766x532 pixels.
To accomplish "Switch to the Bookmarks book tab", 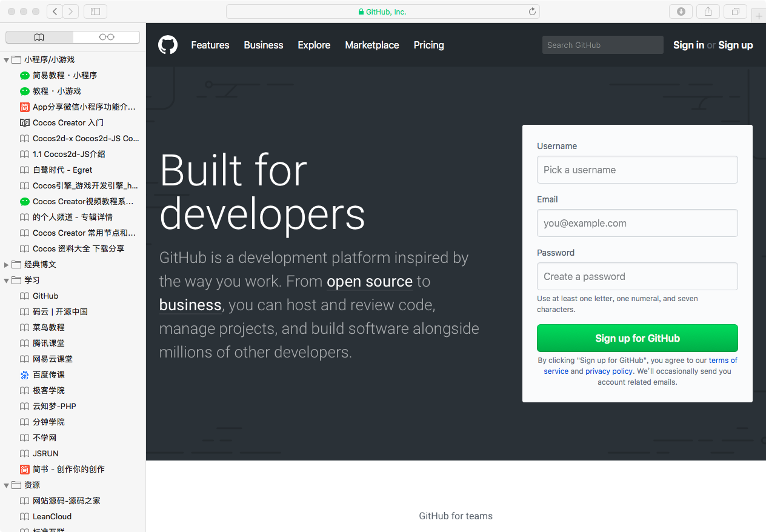I will coord(39,38).
